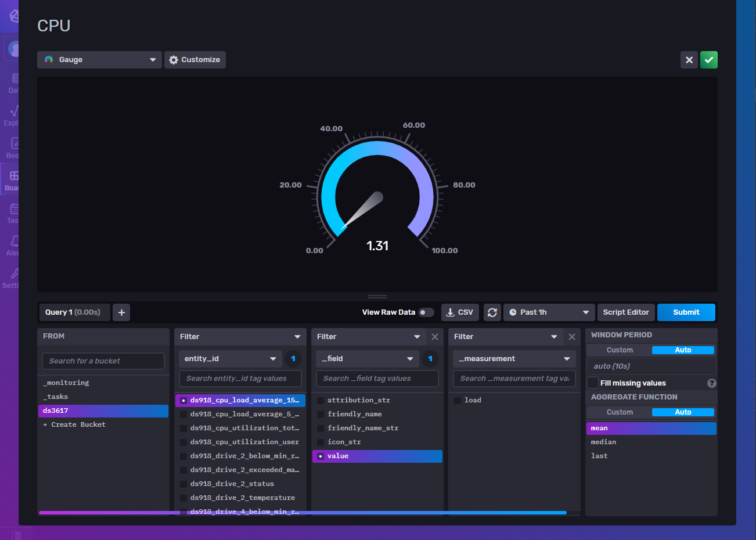Click the Search entity_id tag values field
Screen dimensions: 756x540
pos(240,379)
